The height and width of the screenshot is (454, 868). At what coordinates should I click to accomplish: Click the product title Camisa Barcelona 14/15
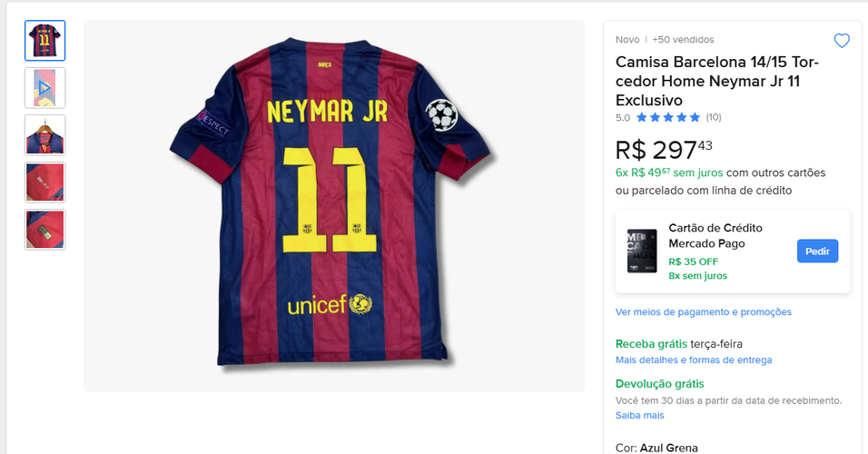pos(717,81)
